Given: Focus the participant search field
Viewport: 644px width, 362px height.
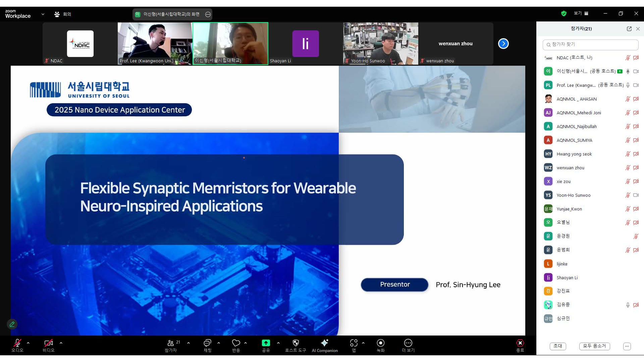Looking at the screenshot, I should click(590, 44).
